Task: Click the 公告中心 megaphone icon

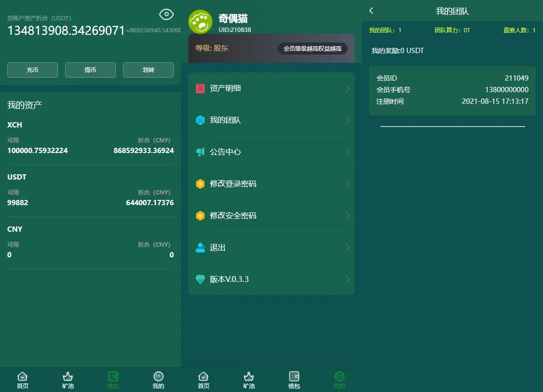Action: pyautogui.click(x=200, y=152)
